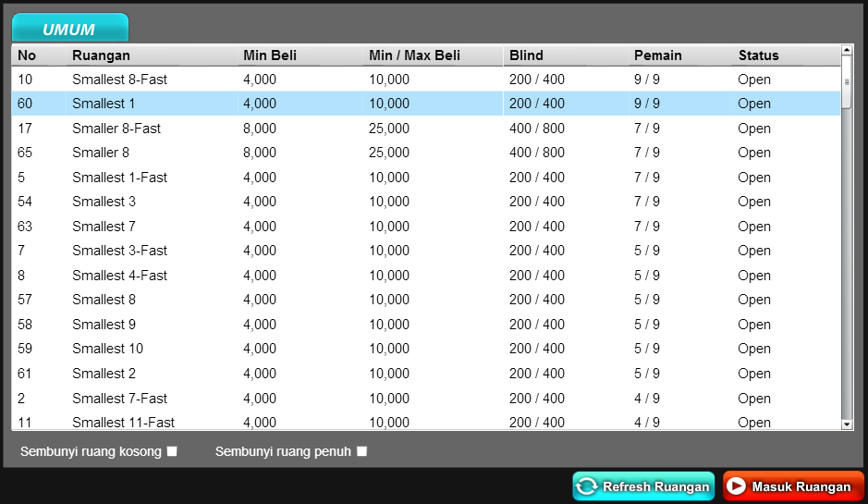Select the Smaller 8 room row
This screenshot has width=868, height=504.
pyautogui.click(x=426, y=153)
